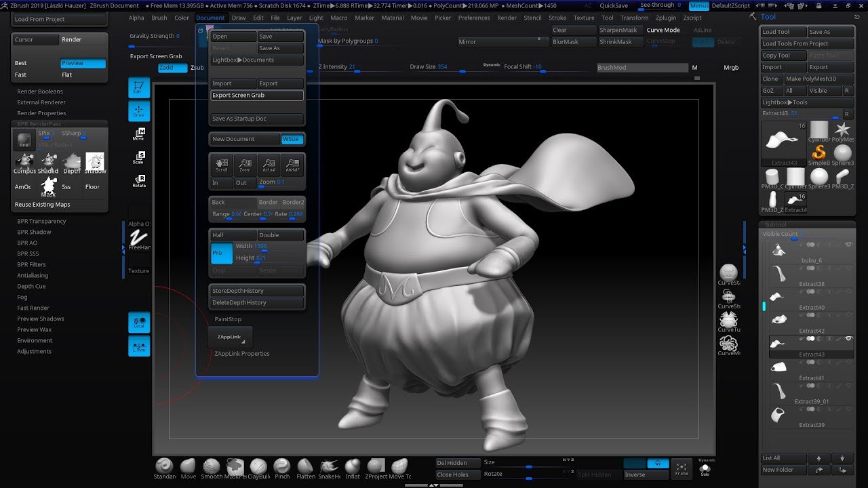Screen dimensions: 868x488
Task: Select the Extract43 tool thumbnail
Action: (x=784, y=143)
